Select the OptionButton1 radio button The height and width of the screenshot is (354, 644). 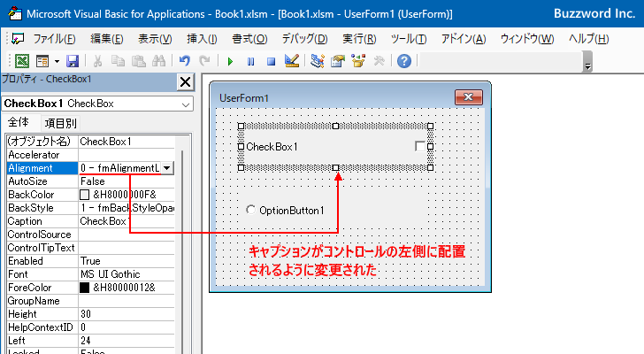coord(251,210)
